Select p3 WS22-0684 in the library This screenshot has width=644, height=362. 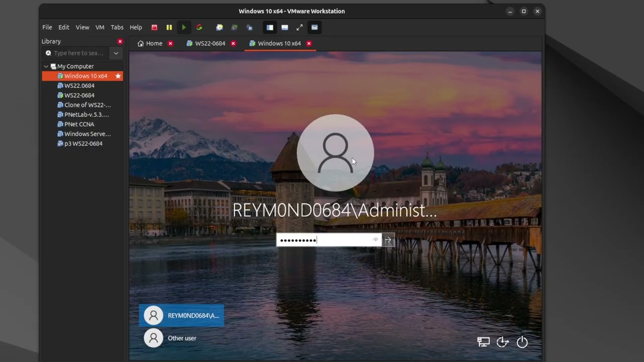(x=80, y=143)
